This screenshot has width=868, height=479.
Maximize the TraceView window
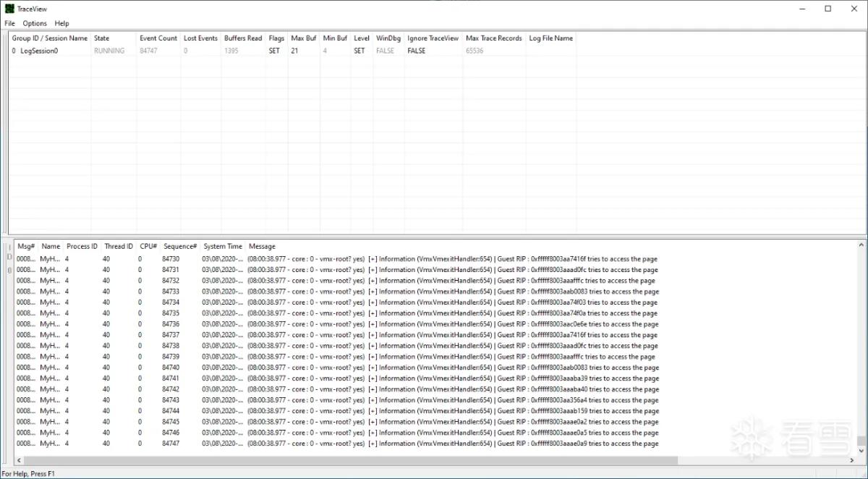tap(828, 9)
